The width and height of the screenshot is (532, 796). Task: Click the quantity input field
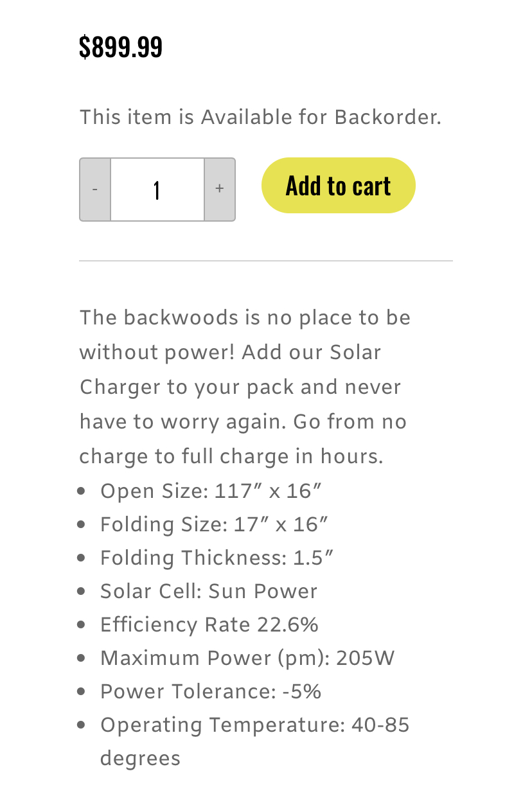(157, 190)
